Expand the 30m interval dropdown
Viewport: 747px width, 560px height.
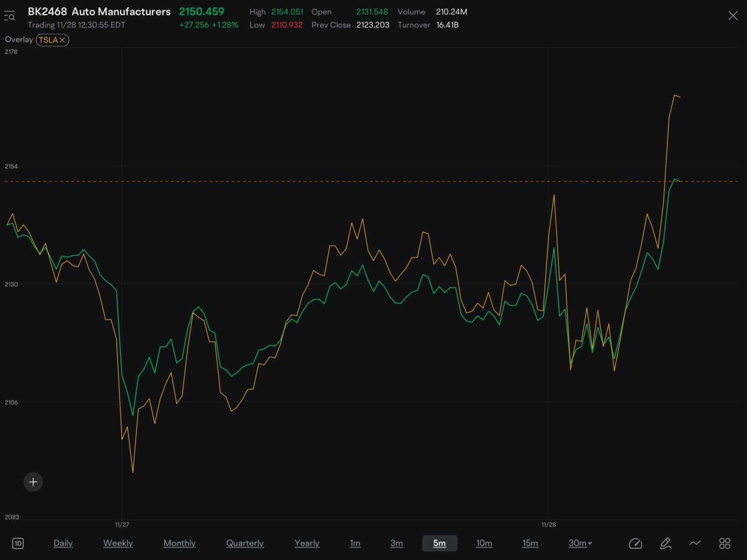tap(580, 543)
